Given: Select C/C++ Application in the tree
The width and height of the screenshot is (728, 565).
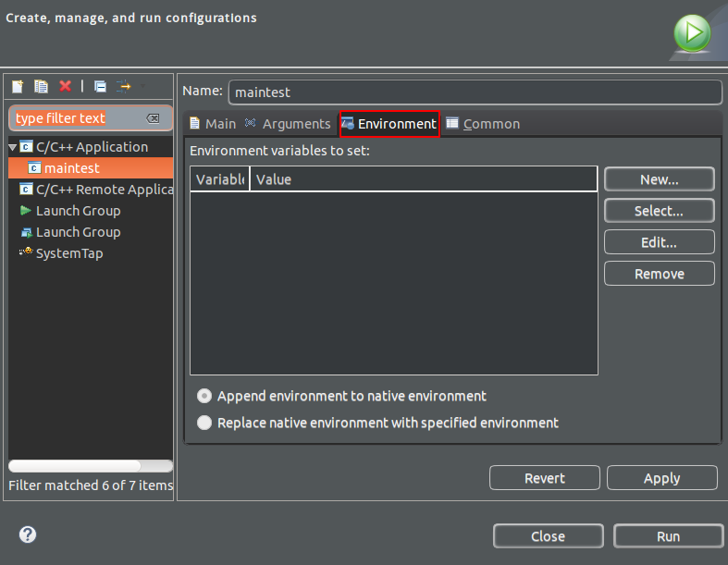Looking at the screenshot, I should coord(92,147).
